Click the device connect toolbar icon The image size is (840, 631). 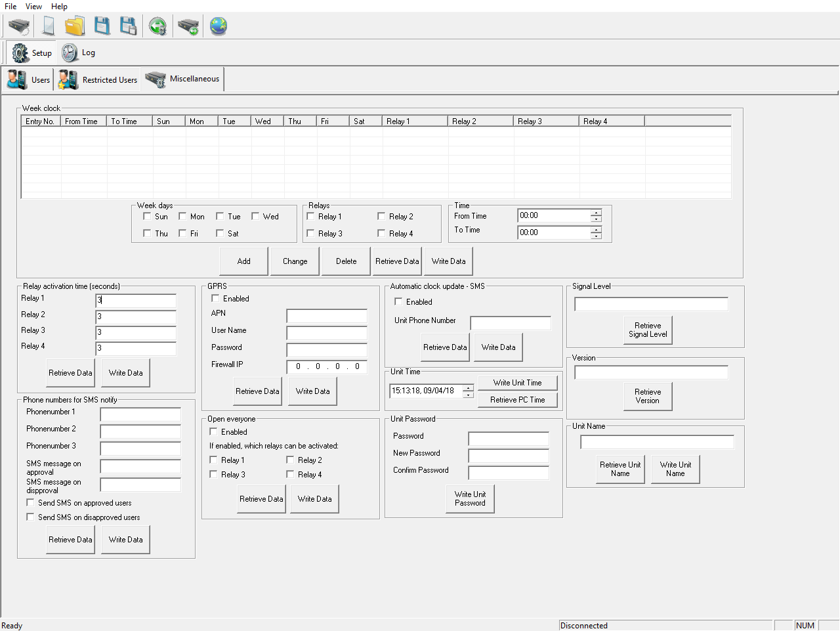coord(19,26)
